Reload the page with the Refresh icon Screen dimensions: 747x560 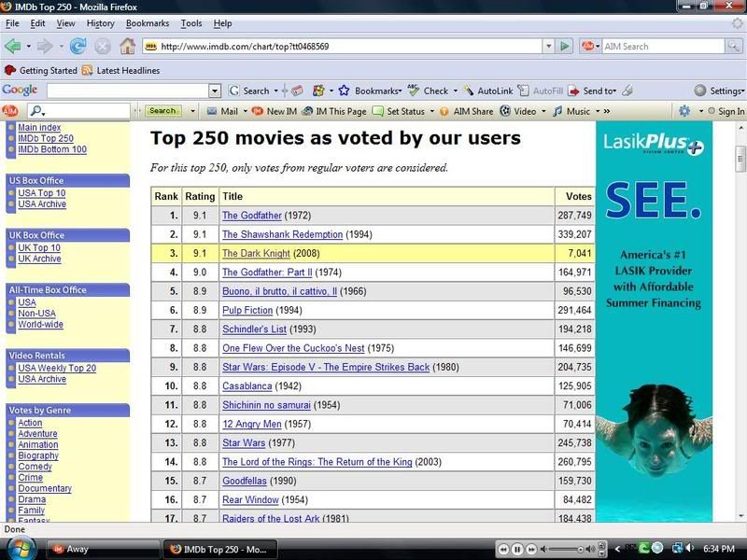pyautogui.click(x=78, y=46)
